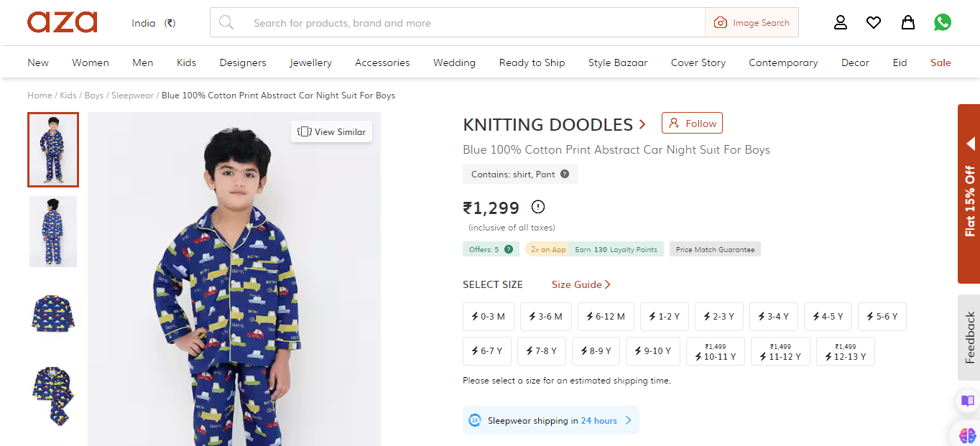The width and height of the screenshot is (980, 446).
Task: Open WhatsApp chat icon
Action: 943,22
